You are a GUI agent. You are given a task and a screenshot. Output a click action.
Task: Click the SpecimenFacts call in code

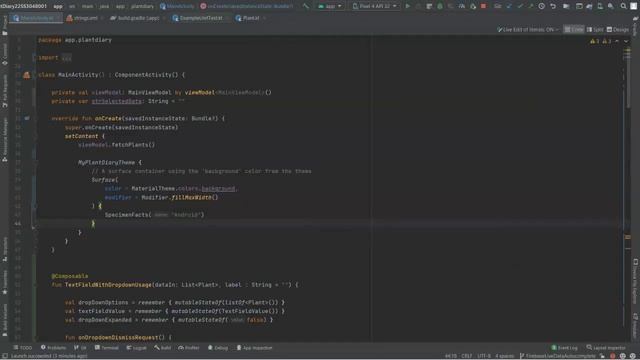tap(128, 215)
